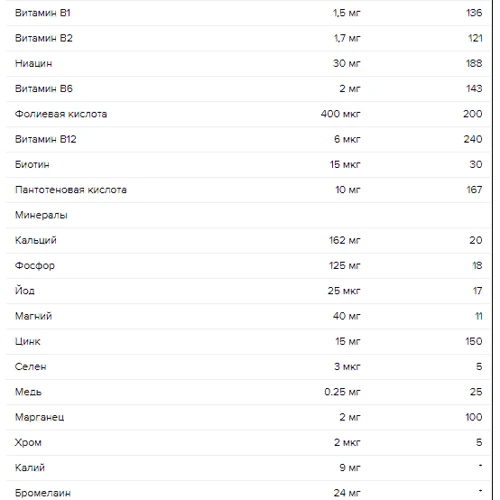Click the Витамин B1 row label
The width and height of the screenshot is (500, 500).
click(43, 13)
